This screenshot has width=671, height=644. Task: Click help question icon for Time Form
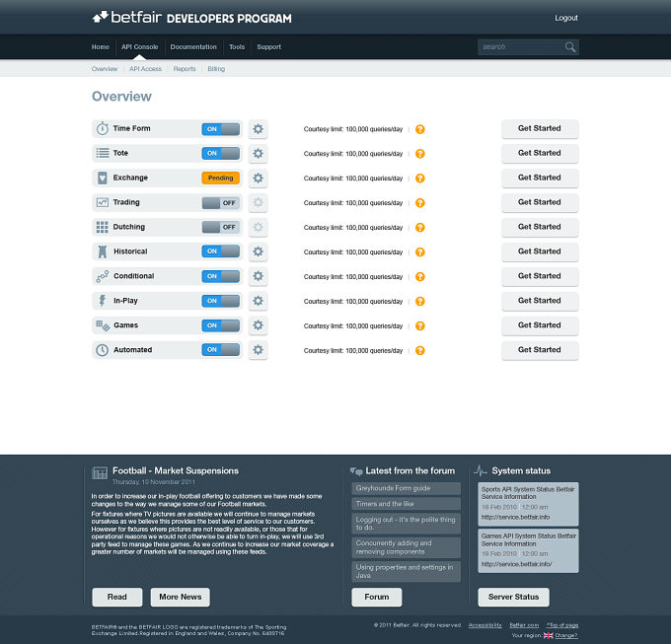[420, 129]
